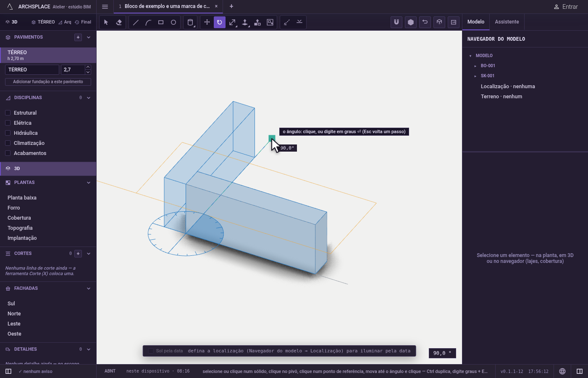Enable the Estrutural discipline checkbox
Viewport: 588px width, 378px height.
click(x=8, y=113)
